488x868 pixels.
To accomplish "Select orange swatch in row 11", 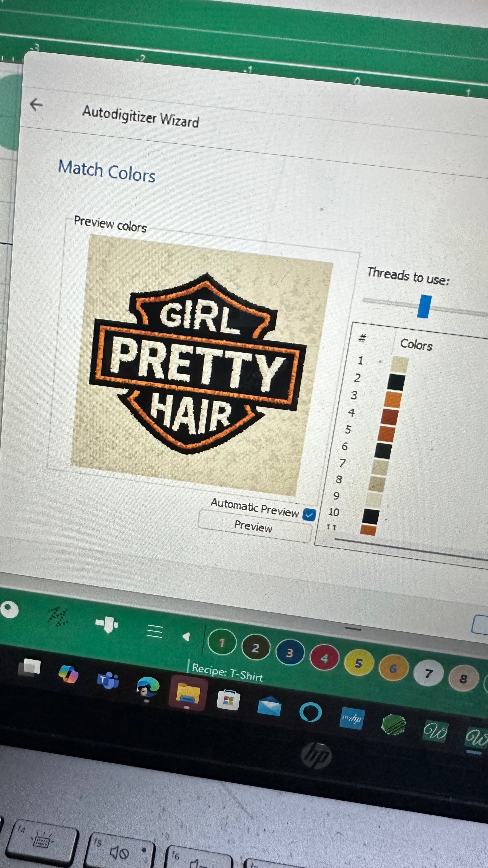I will click(368, 530).
